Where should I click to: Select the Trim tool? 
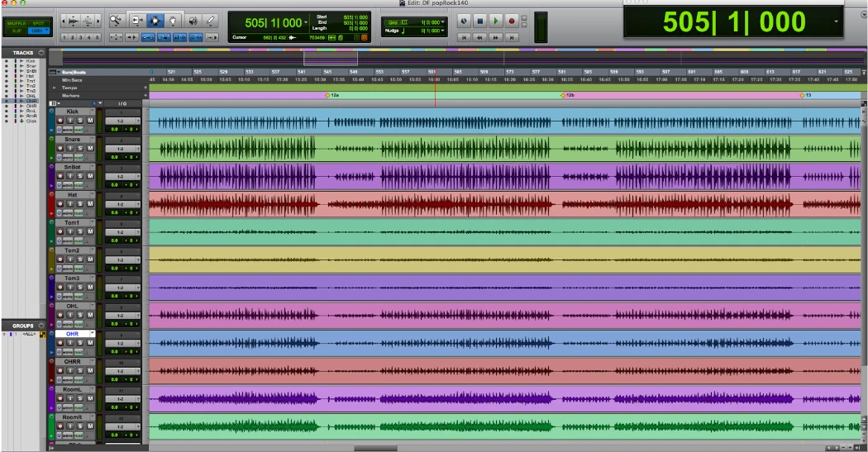[136, 20]
